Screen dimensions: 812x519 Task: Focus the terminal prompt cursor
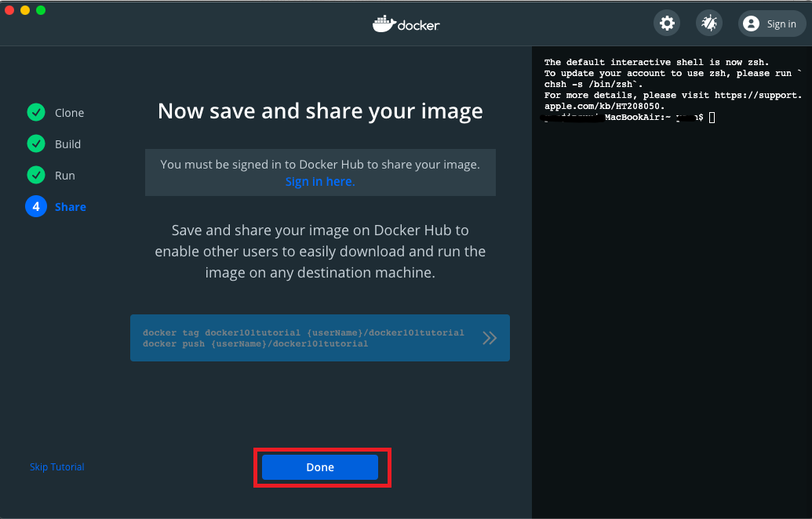[712, 118]
